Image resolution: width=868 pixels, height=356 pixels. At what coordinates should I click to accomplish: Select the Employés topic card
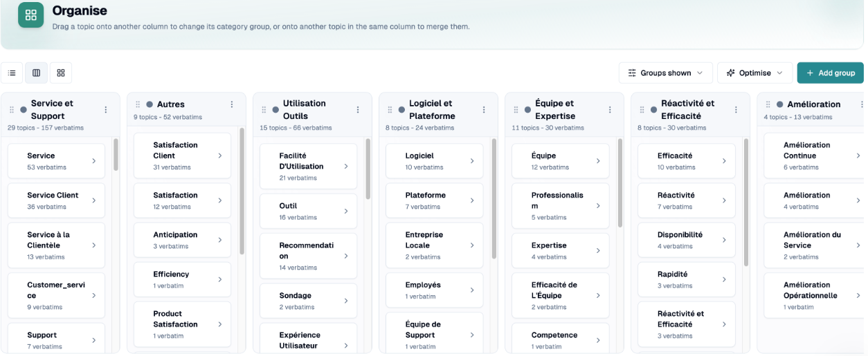tap(434, 290)
